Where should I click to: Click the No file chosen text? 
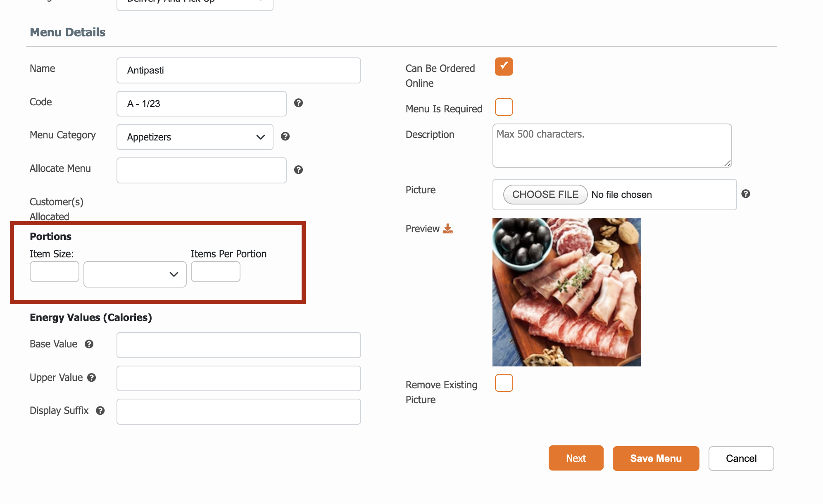[621, 195]
